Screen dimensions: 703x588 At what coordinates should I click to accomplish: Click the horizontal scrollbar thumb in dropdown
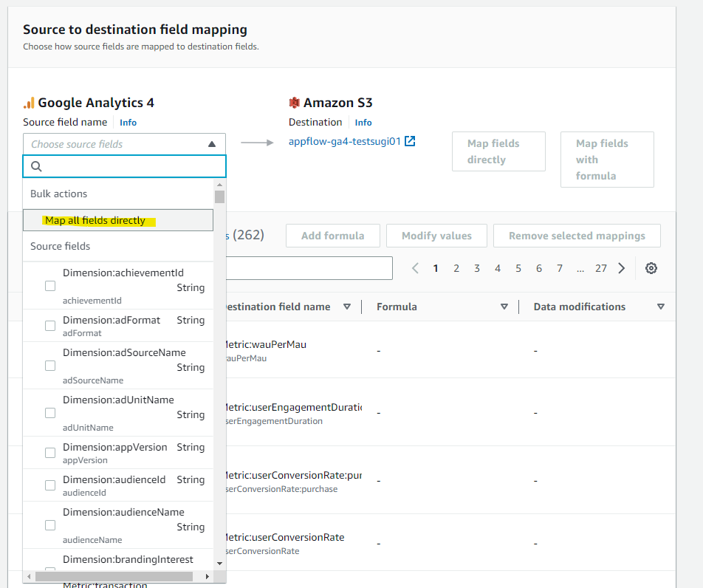(114, 576)
